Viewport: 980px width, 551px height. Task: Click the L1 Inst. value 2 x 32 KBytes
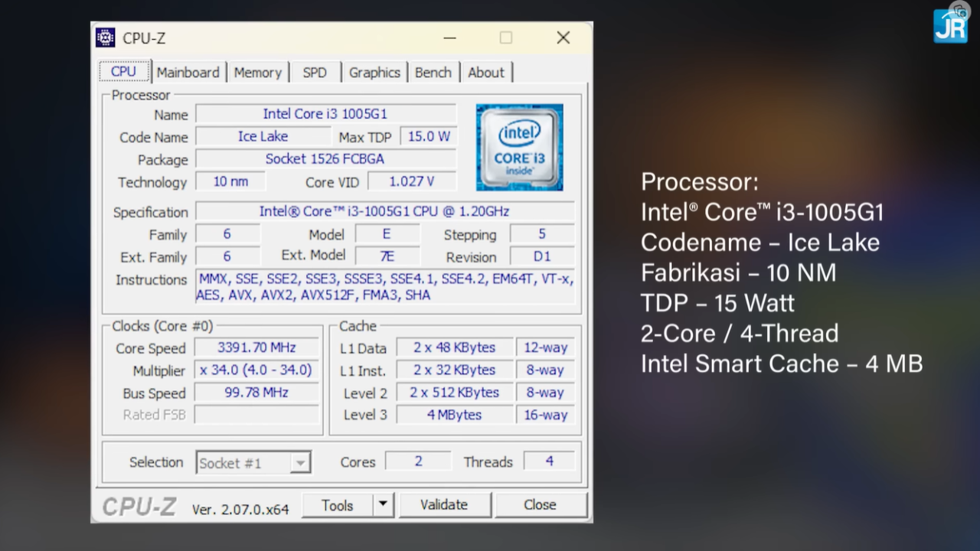455,370
